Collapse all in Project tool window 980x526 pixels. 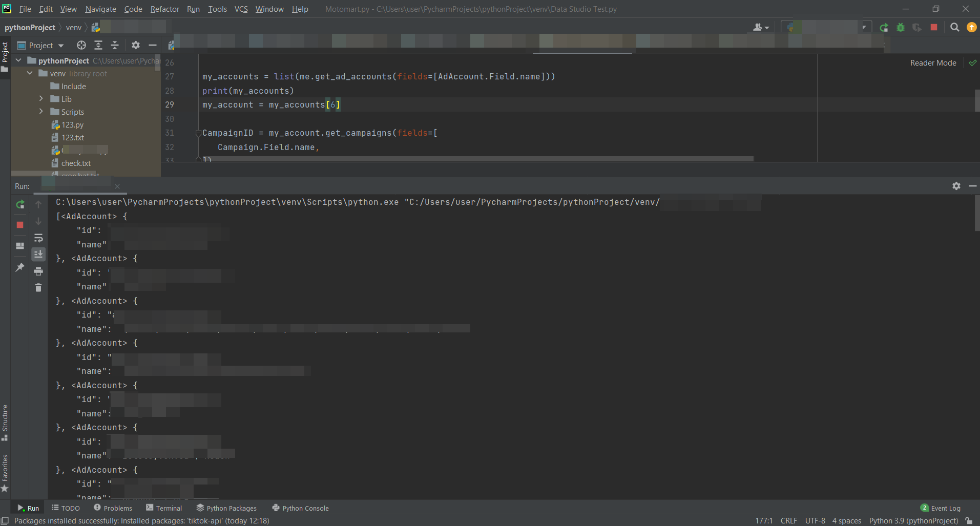click(x=115, y=46)
